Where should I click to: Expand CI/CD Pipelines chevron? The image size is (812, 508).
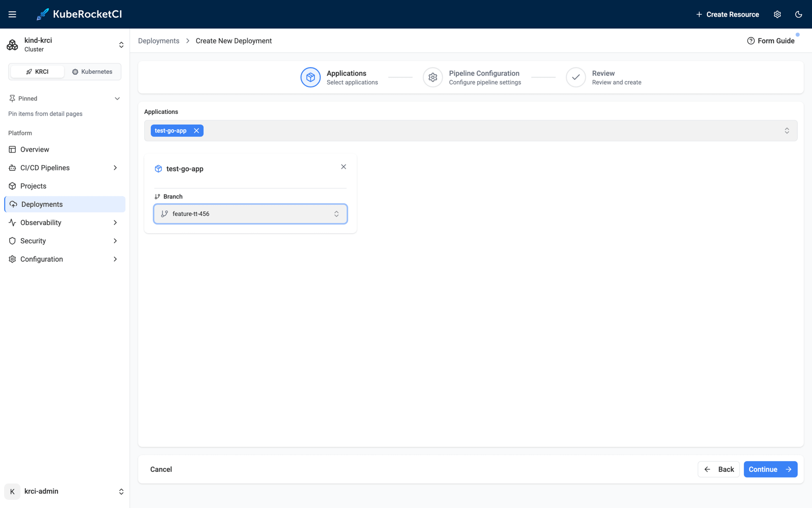click(115, 168)
